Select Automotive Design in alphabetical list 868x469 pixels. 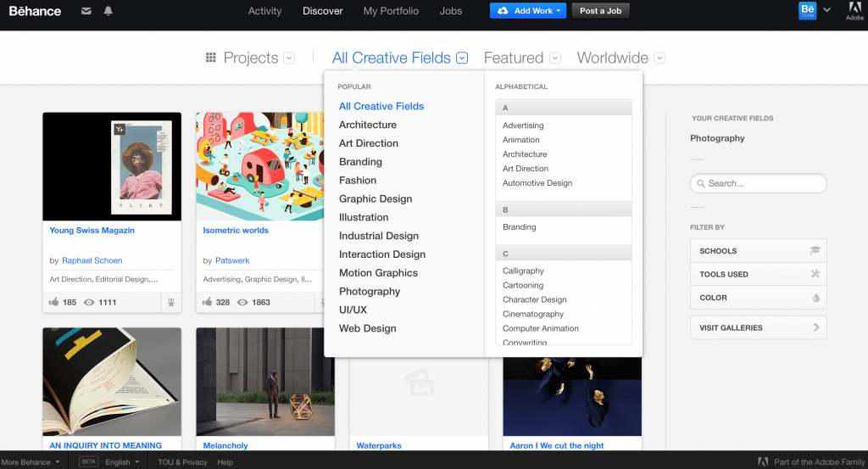coord(537,182)
